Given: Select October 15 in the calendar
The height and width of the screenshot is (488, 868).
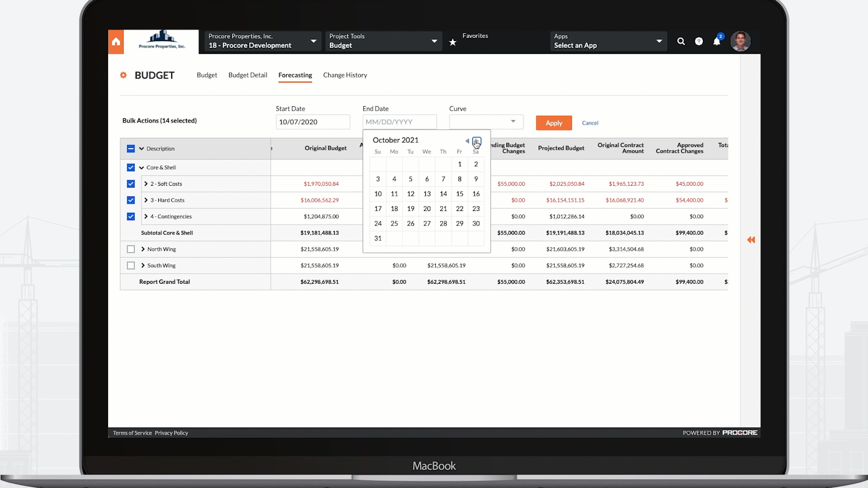Looking at the screenshot, I should tap(459, 194).
